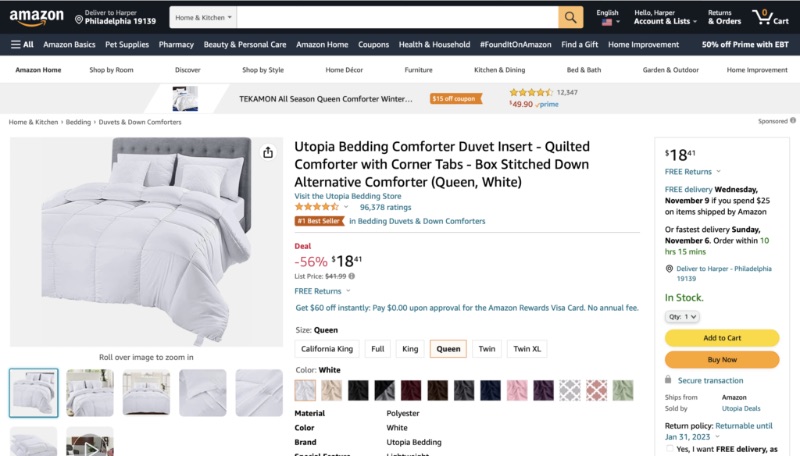The height and width of the screenshot is (456, 800).
Task: Click the Amazon logo
Action: coord(36,18)
